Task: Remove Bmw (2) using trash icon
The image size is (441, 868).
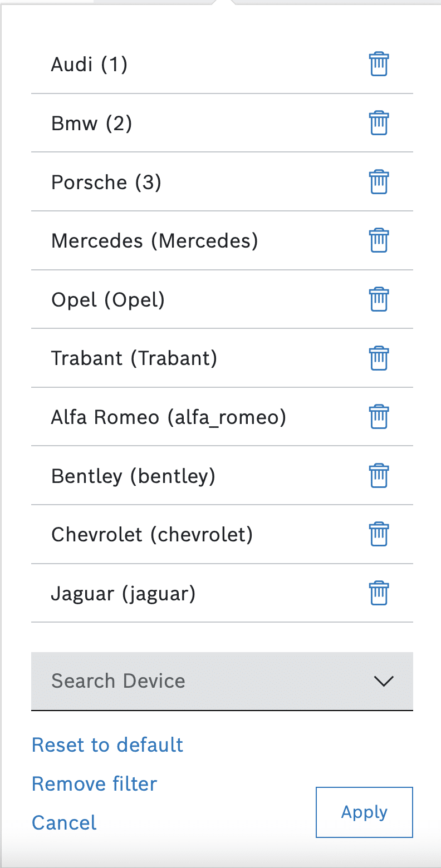Action: [379, 123]
